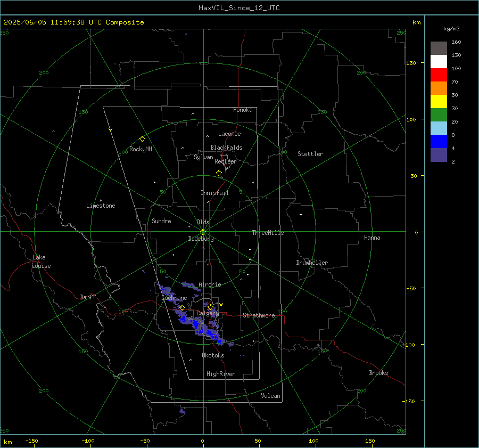Select the light blue 8-20 legend swatch
The image size is (479, 448).
(x=439, y=128)
